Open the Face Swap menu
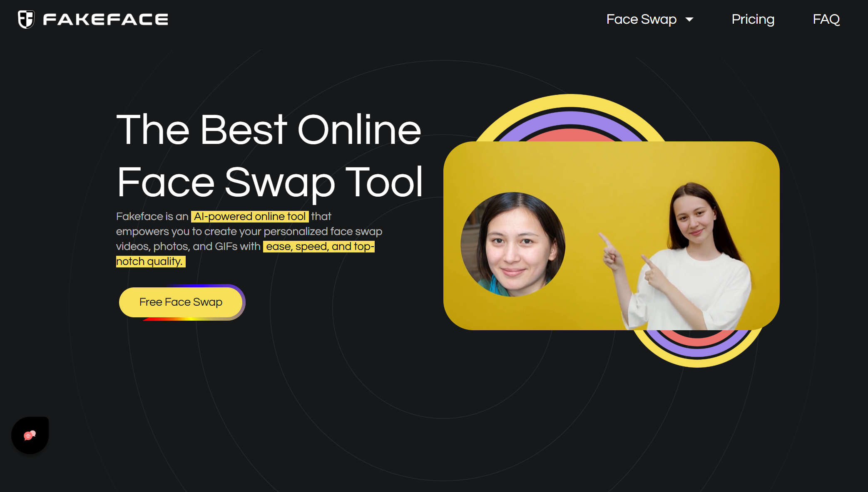Image resolution: width=868 pixels, height=492 pixels. coord(641,19)
